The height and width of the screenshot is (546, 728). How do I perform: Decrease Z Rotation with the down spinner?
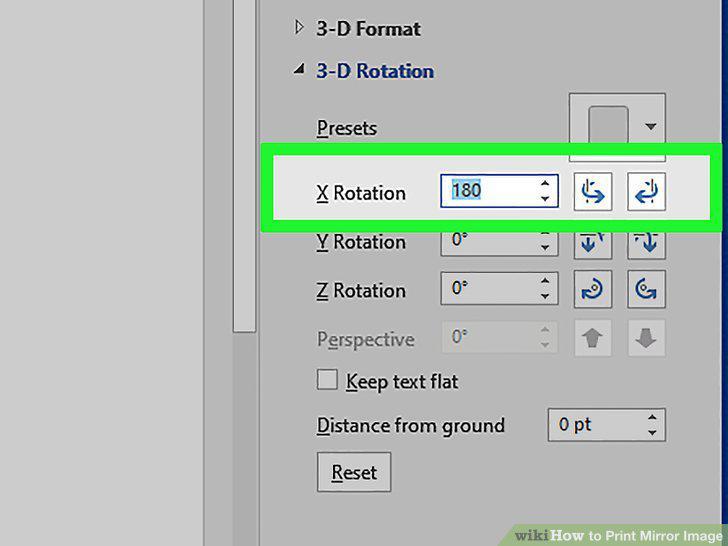(545, 296)
